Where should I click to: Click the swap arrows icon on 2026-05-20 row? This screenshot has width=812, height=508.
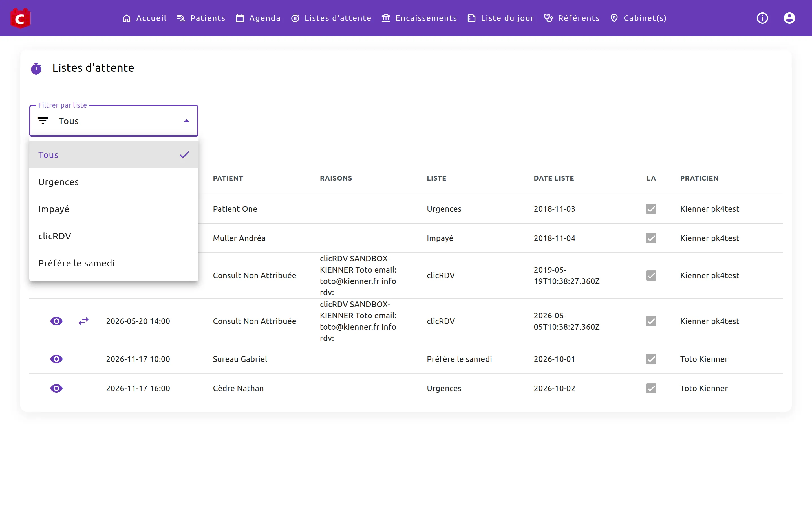pos(83,321)
